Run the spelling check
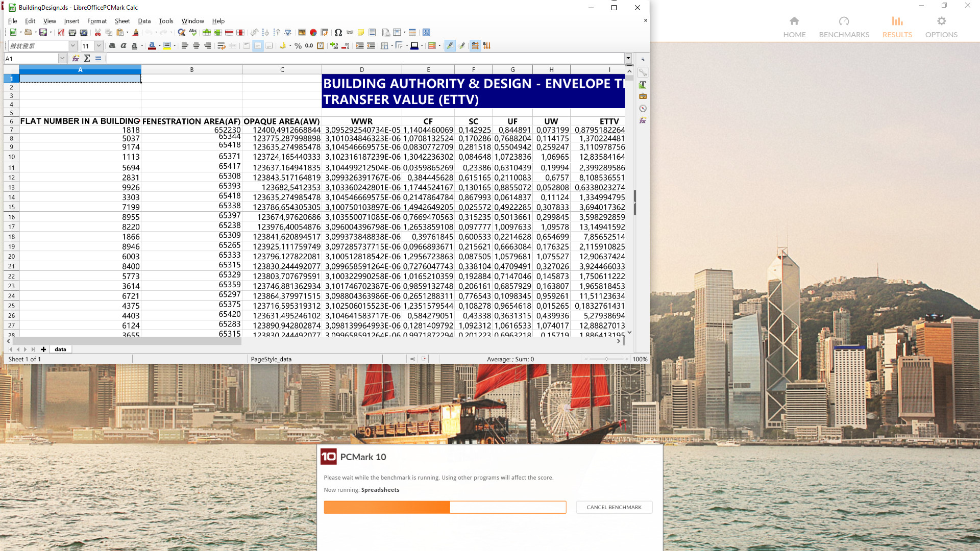 point(193,32)
